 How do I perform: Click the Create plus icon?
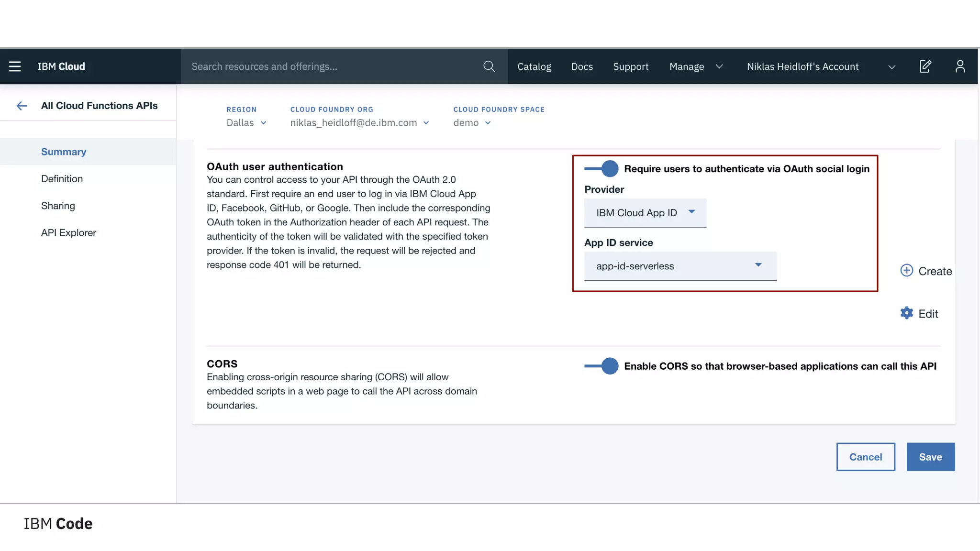[906, 271]
